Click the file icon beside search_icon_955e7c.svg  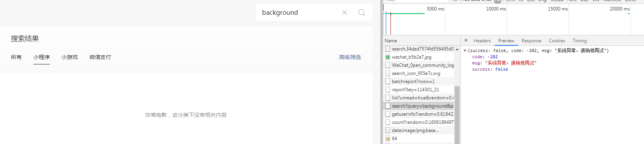388,73
